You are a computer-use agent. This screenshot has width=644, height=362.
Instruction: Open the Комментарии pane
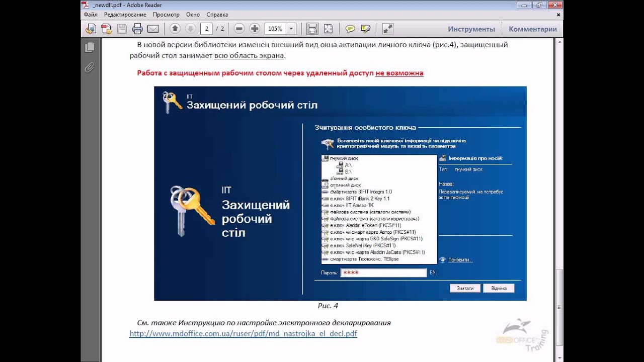click(532, 29)
